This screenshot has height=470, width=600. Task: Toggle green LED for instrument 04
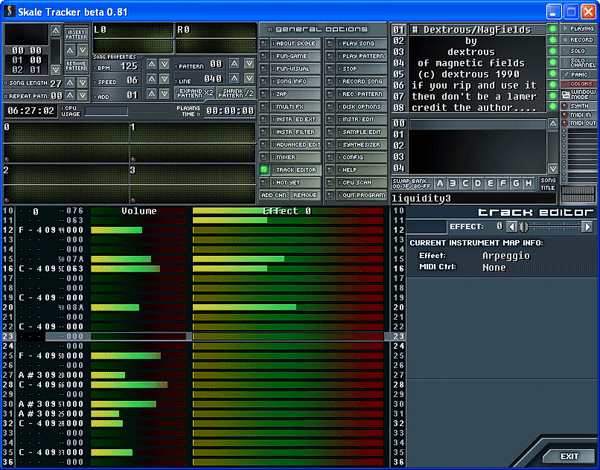tap(553, 62)
